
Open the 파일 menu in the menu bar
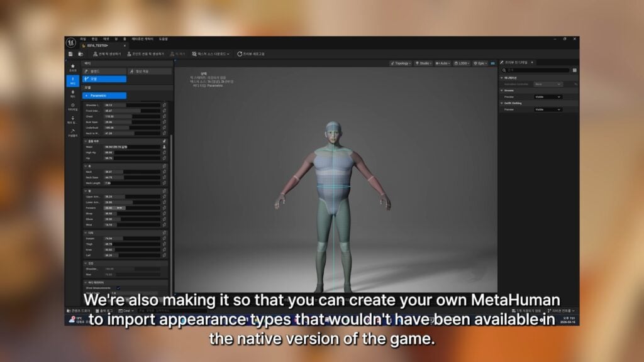(82, 38)
